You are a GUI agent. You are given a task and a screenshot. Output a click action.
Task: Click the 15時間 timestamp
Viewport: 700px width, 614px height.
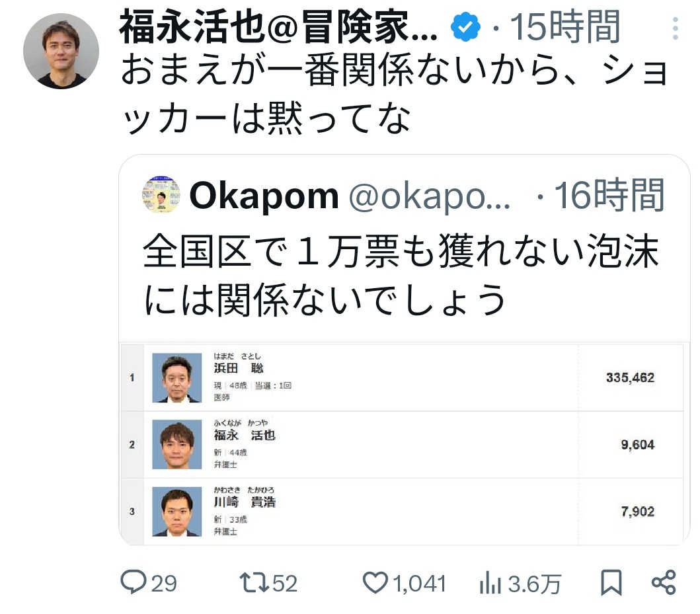click(566, 27)
